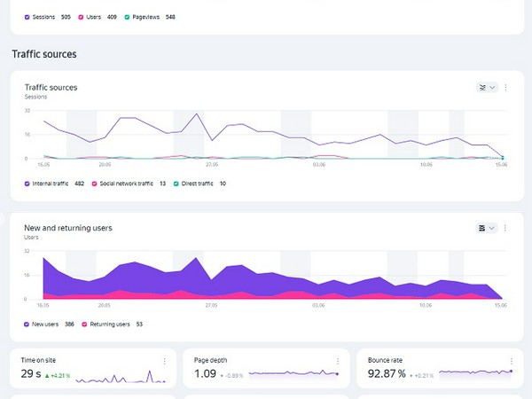Open the New and returning users title link
The width and height of the screenshot is (532, 399).
67,228
